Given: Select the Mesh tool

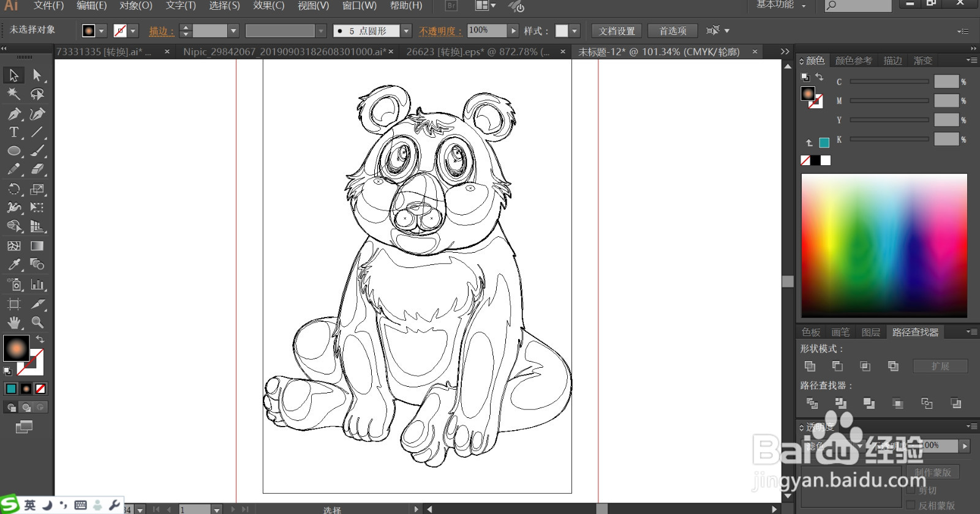Looking at the screenshot, I should coord(13,246).
